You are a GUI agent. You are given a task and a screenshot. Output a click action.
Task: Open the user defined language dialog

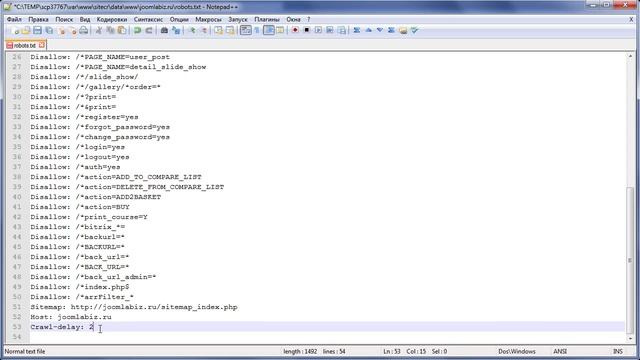click(280, 31)
